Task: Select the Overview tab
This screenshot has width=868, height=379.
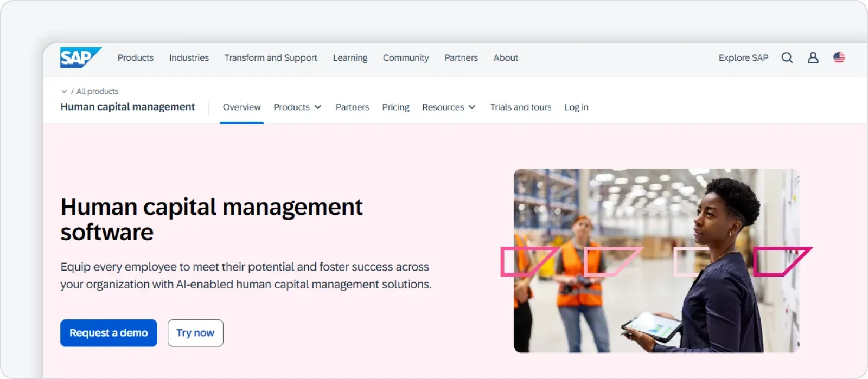Action: coord(241,107)
